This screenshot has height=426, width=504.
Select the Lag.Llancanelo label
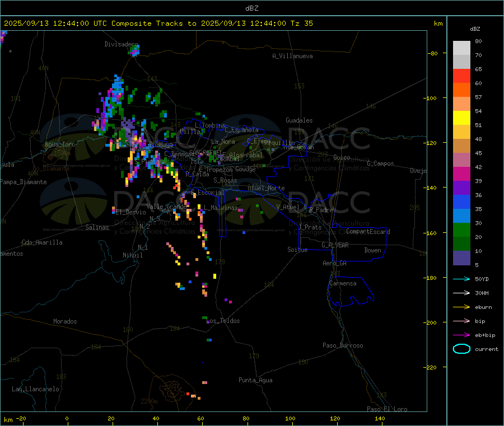pos(36,389)
